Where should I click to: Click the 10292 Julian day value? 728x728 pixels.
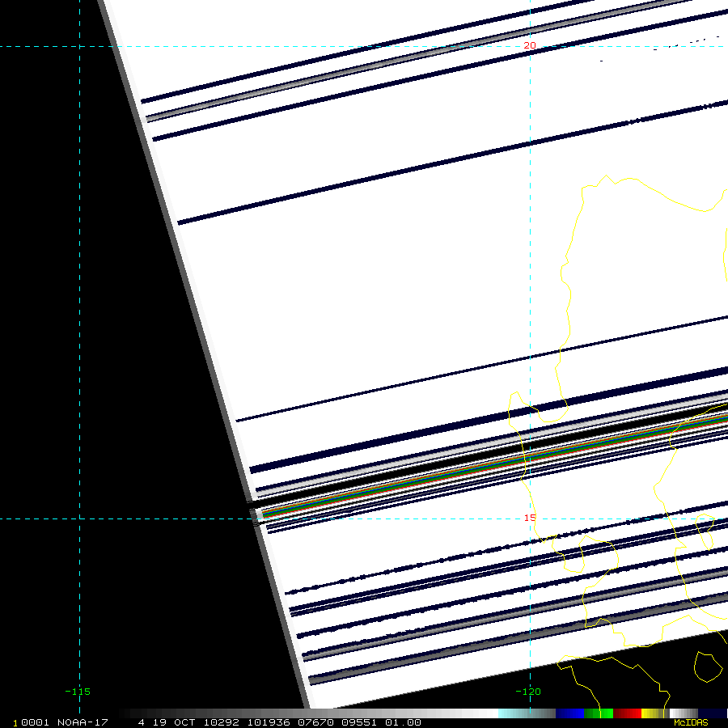(222, 723)
